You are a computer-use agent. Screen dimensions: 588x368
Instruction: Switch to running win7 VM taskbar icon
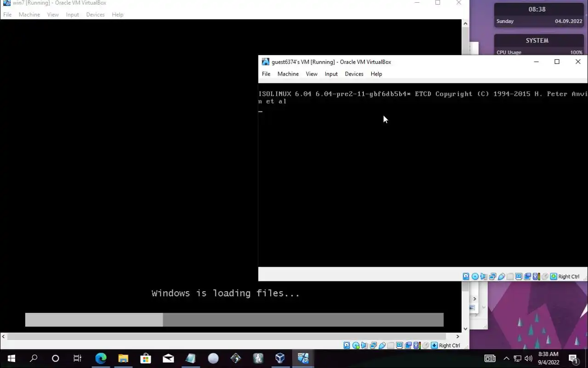pyautogui.click(x=303, y=358)
